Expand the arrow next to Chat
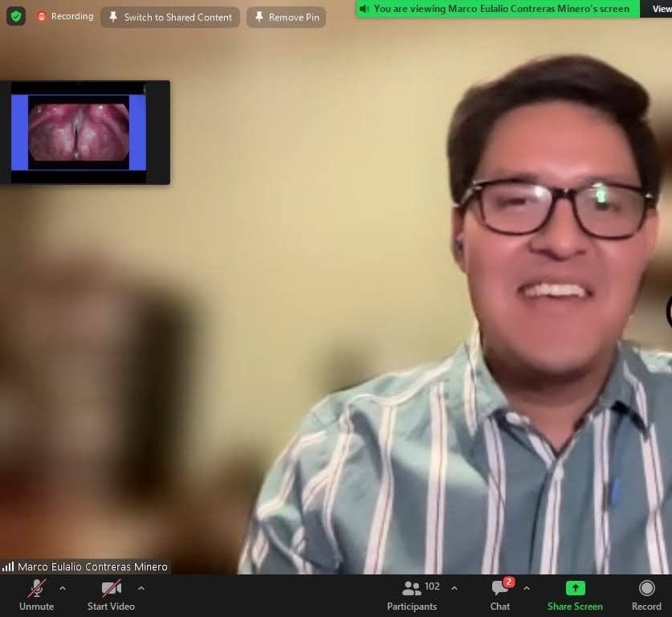 coord(527,588)
